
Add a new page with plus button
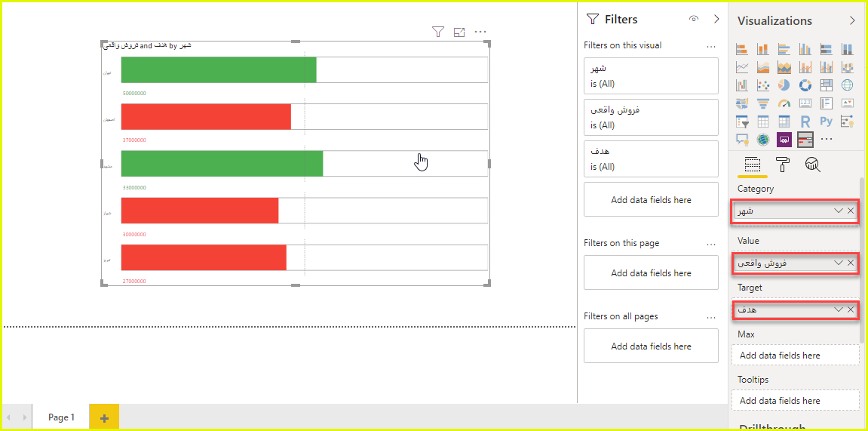point(104,417)
